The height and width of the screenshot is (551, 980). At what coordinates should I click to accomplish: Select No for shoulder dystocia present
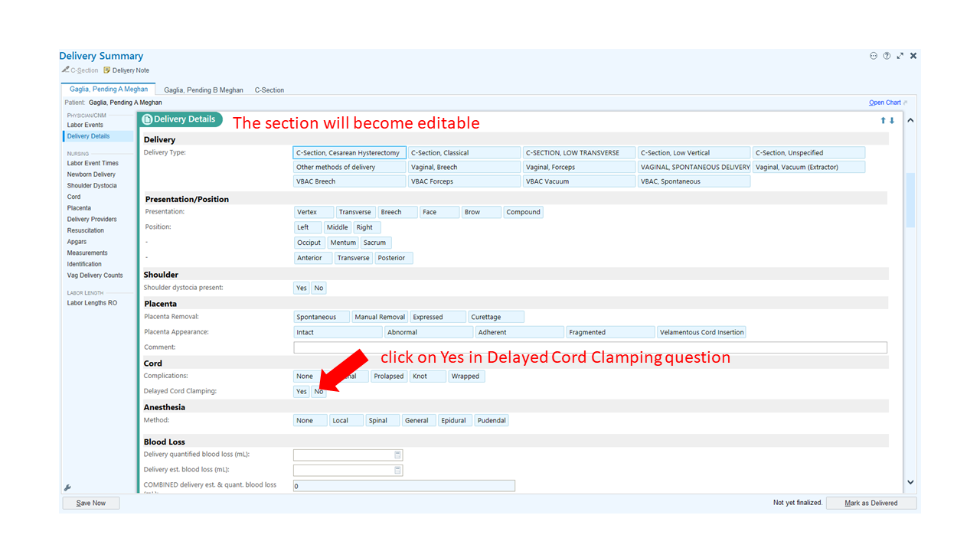pos(318,288)
